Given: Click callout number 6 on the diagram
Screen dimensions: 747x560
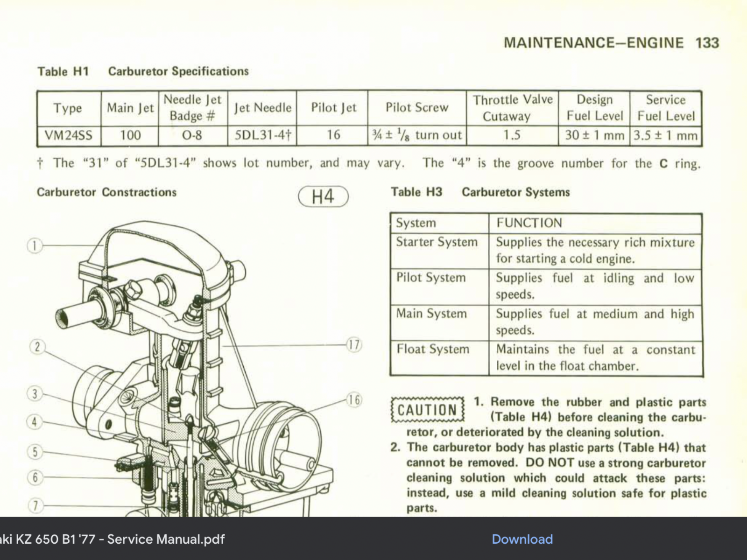Looking at the screenshot, I should tap(35, 477).
